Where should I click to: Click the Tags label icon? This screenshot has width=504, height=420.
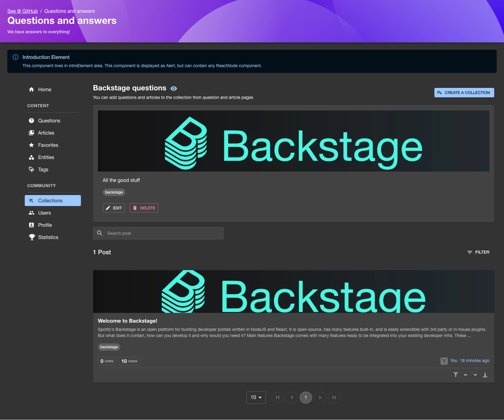[31, 169]
